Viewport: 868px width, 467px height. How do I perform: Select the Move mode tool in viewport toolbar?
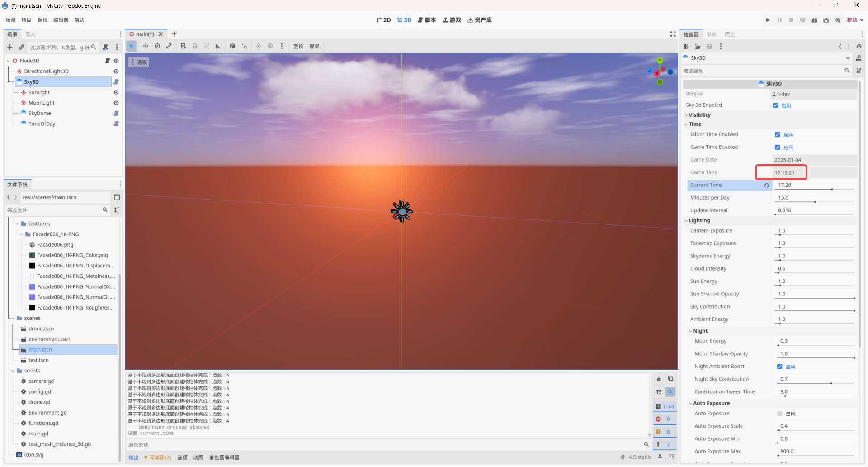coord(146,46)
